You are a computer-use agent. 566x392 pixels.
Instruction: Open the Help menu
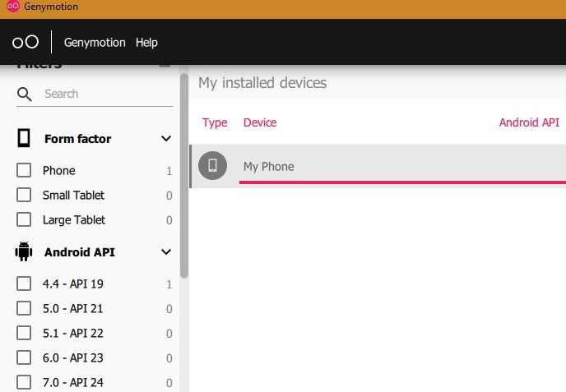(x=146, y=43)
